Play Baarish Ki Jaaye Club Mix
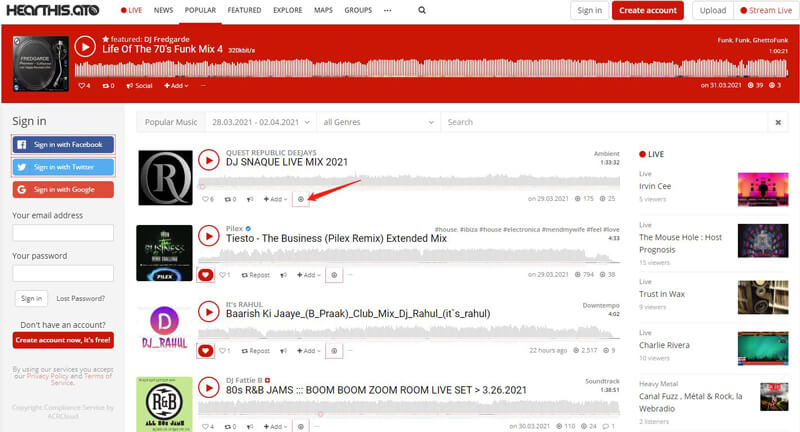 tap(209, 311)
